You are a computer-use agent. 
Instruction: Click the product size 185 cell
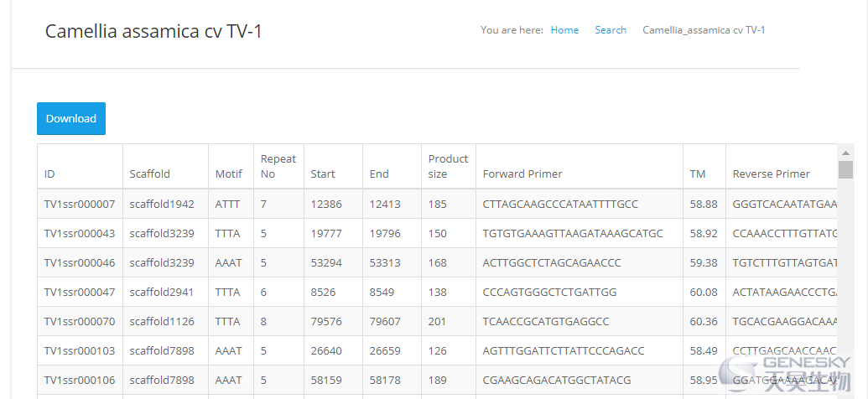tap(449, 205)
